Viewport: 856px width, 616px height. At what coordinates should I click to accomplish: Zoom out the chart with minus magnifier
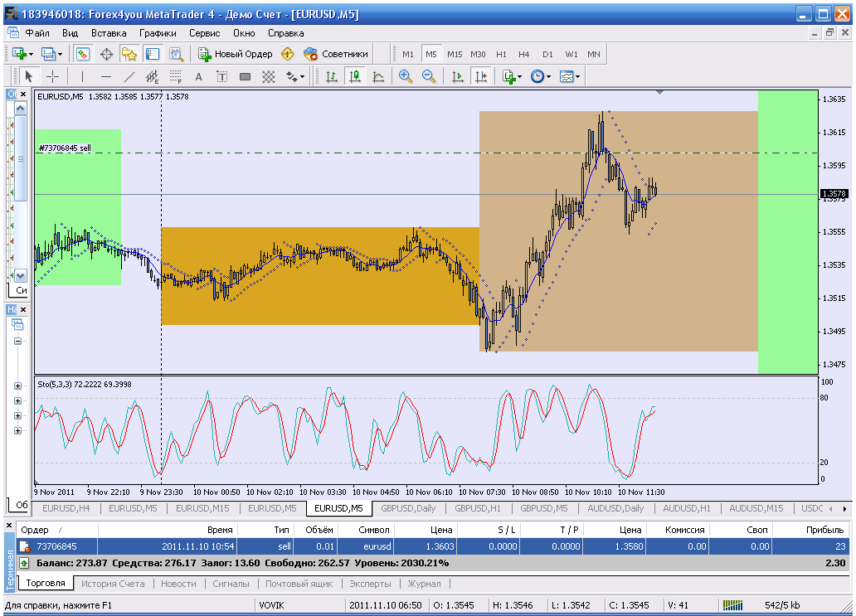[429, 77]
